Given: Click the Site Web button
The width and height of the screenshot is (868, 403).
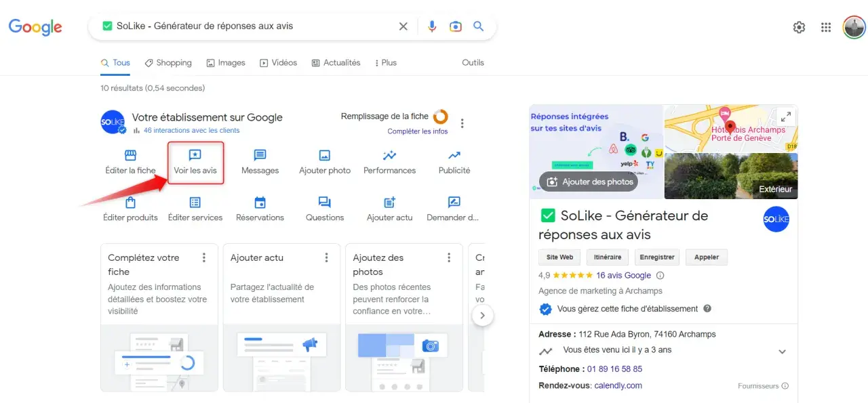Looking at the screenshot, I should 560,257.
